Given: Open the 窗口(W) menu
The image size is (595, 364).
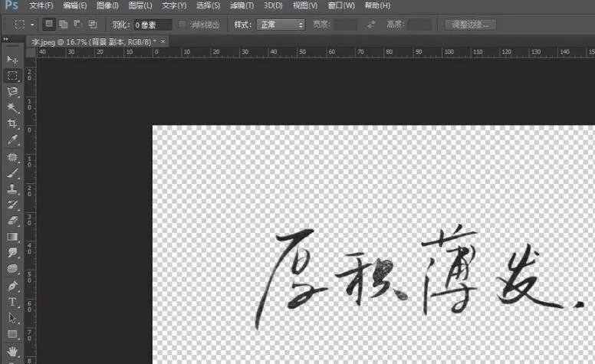Looking at the screenshot, I should (341, 5).
